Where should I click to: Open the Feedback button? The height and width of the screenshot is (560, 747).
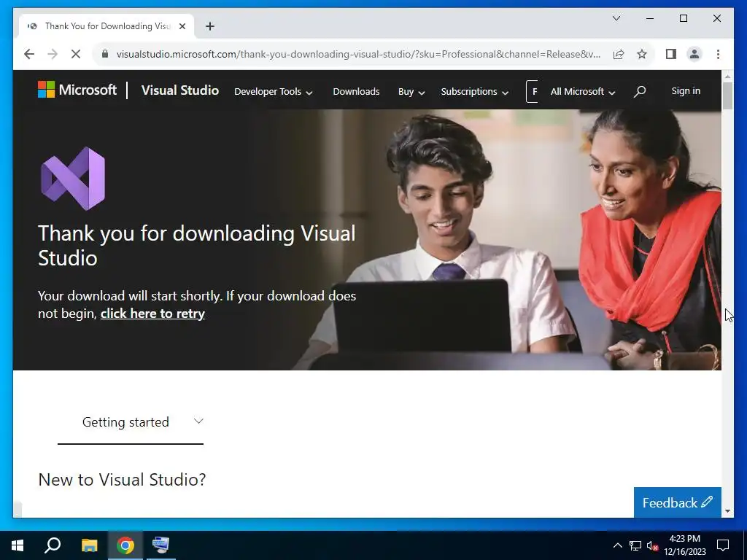click(x=677, y=502)
